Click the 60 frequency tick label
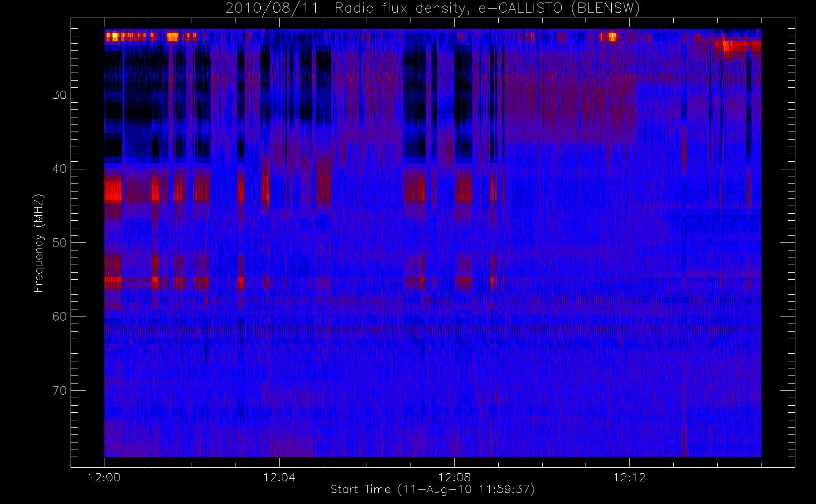This screenshot has width=816, height=504. (x=60, y=317)
